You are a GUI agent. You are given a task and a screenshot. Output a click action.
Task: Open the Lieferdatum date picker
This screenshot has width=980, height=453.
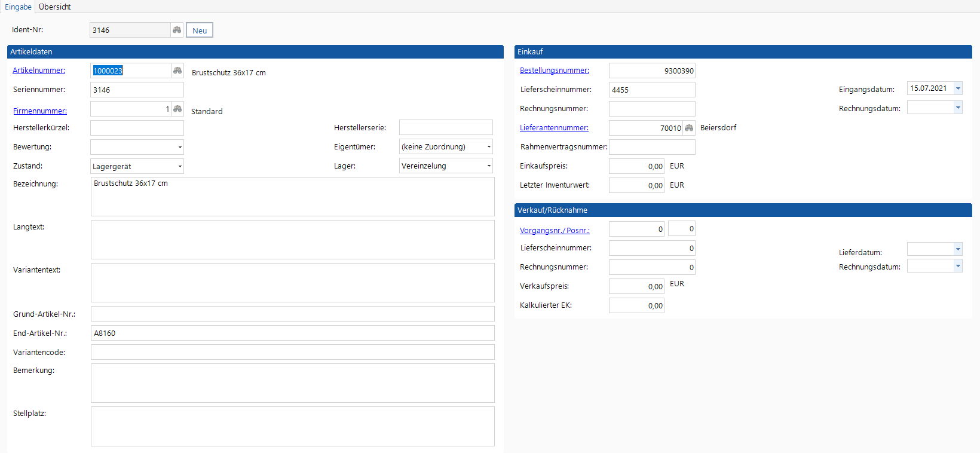pyautogui.click(x=958, y=249)
